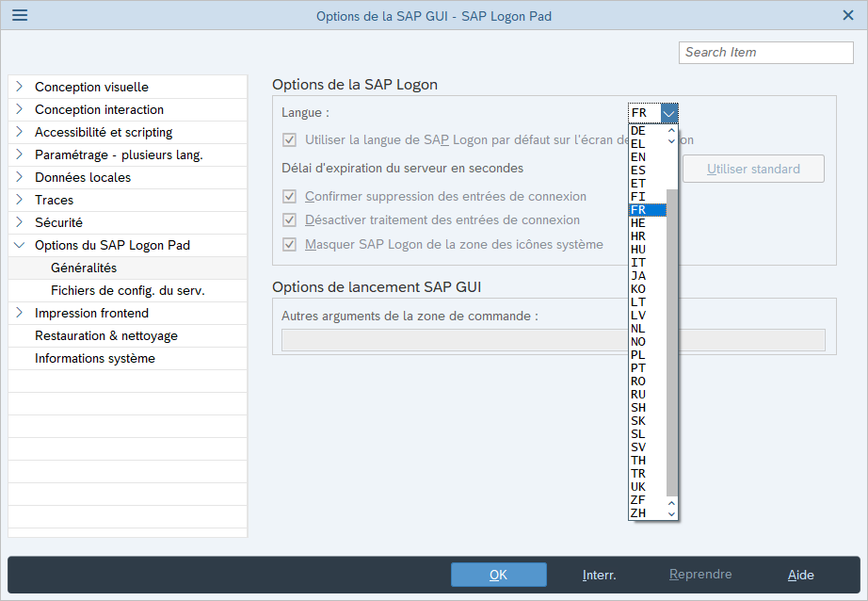Choose FI in the language list
The width and height of the screenshot is (868, 601).
[x=648, y=197]
